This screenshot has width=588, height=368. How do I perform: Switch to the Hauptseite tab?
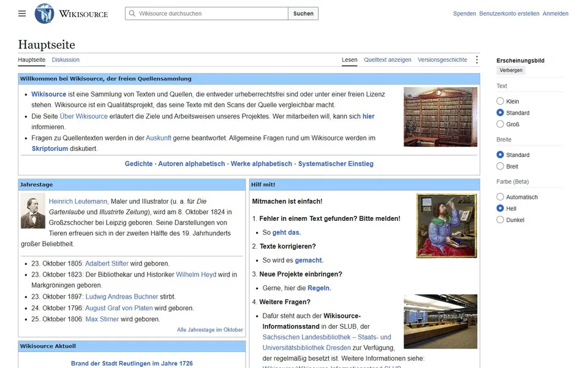click(31, 59)
